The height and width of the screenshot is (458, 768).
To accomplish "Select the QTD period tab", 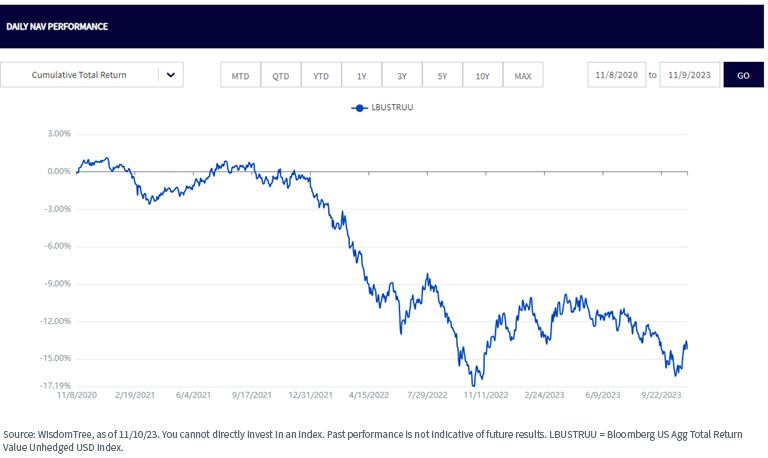I will (281, 75).
